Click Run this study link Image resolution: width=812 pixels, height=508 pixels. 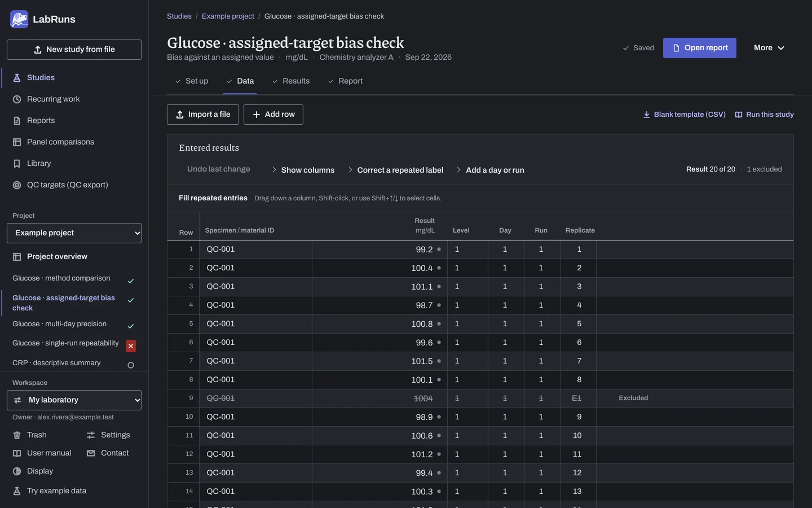pyautogui.click(x=764, y=115)
